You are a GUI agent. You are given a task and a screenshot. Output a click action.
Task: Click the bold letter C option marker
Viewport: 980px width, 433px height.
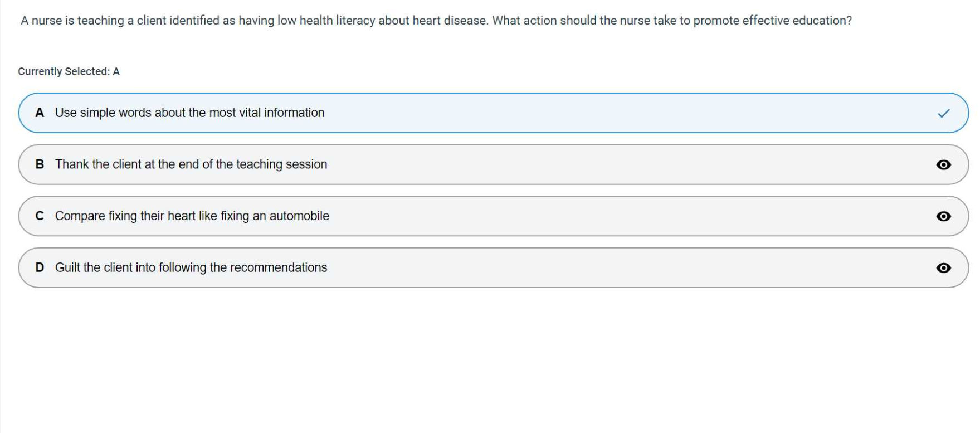coord(40,216)
